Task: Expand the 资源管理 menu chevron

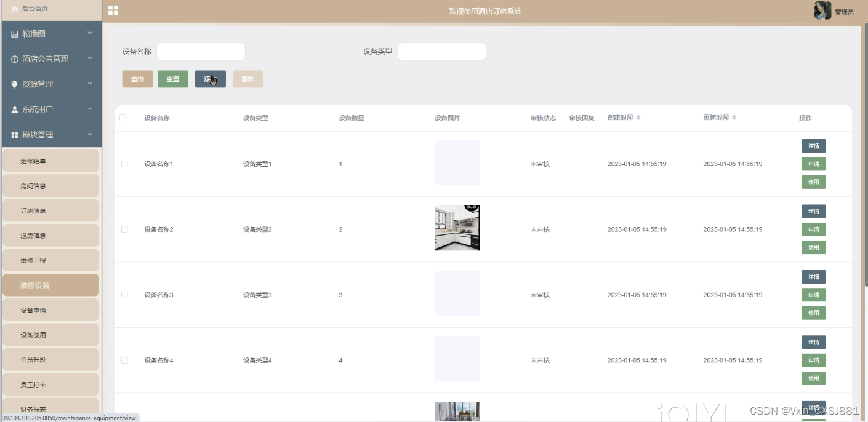Action: 90,84
